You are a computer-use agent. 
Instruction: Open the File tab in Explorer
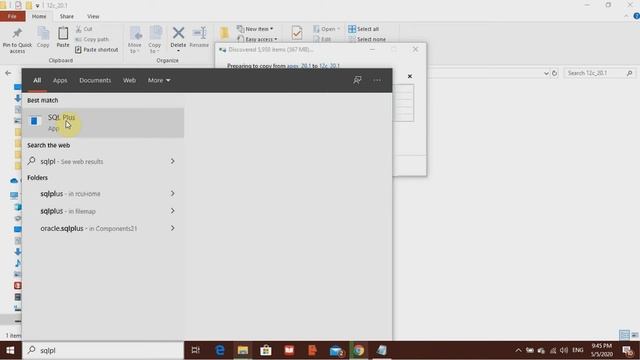coord(12,16)
